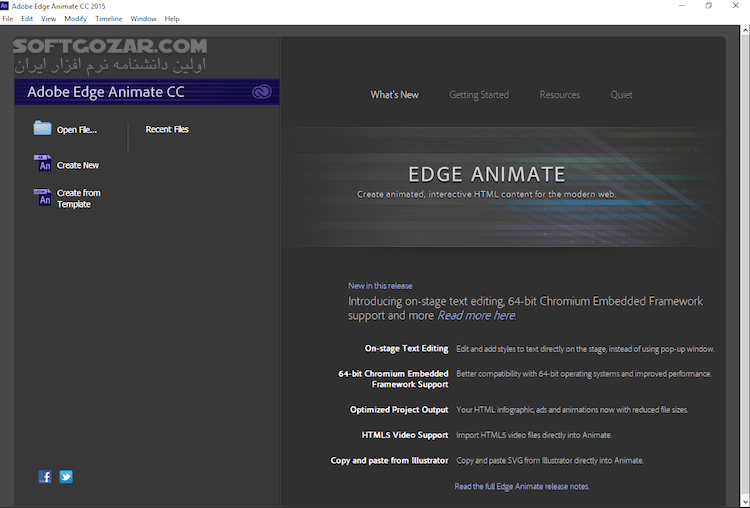This screenshot has width=750, height=508.
Task: Open the View menu
Action: pyautogui.click(x=48, y=19)
